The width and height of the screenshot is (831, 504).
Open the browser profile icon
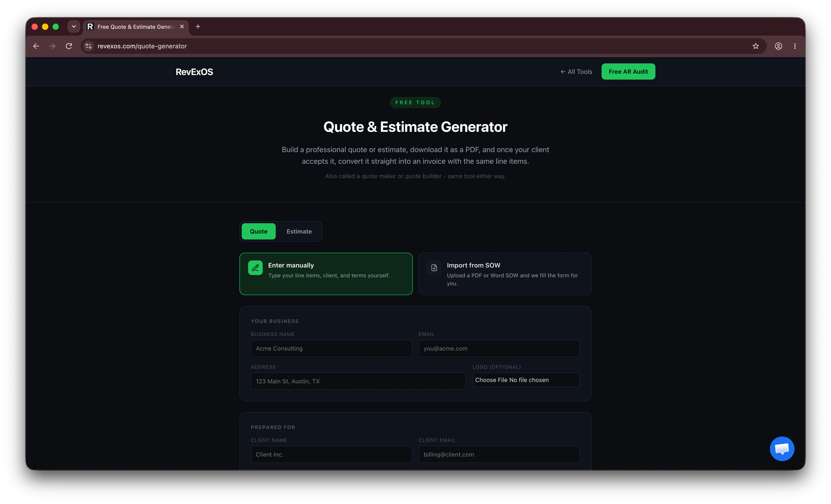point(778,46)
